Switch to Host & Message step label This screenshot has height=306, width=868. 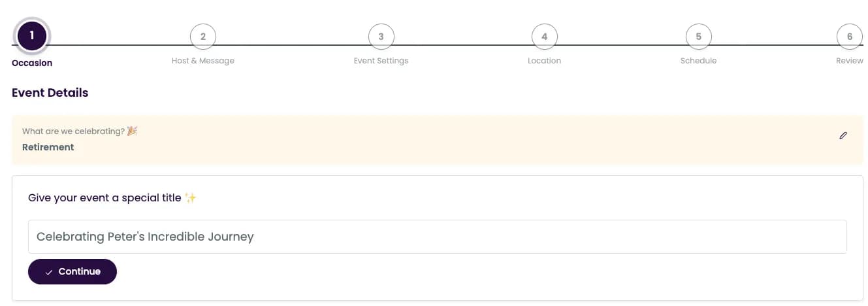tap(203, 61)
